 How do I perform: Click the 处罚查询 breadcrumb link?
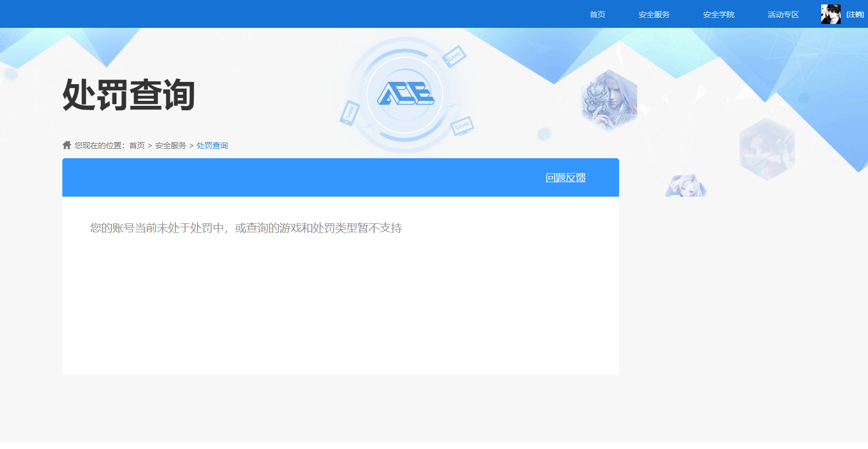click(x=212, y=145)
